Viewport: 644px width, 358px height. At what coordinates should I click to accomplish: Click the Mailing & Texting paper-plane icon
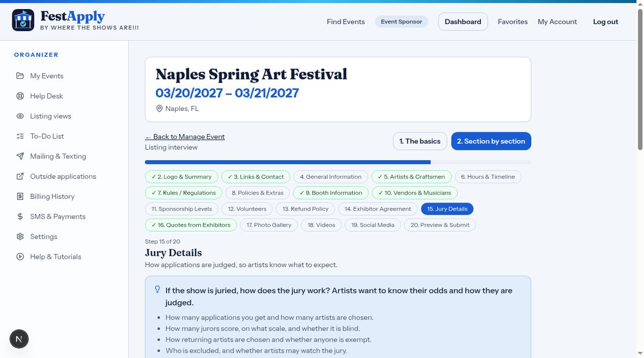point(20,156)
